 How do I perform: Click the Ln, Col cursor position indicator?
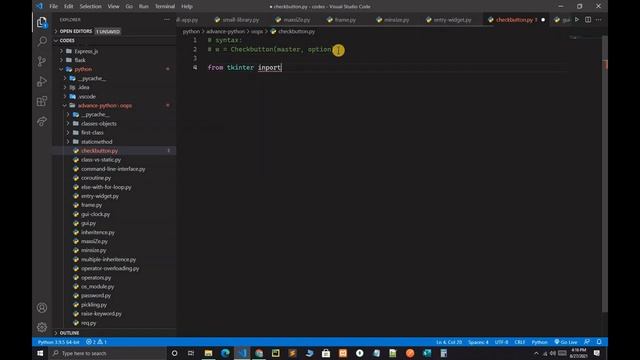click(449, 342)
